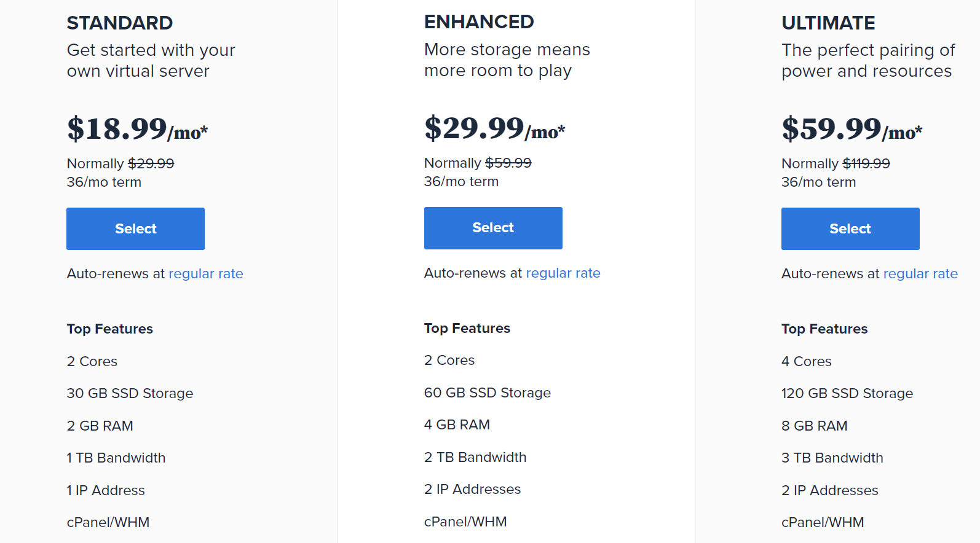Click the 60 GB SSD Storage feature
Viewport: 980px width, 543px height.
point(487,393)
